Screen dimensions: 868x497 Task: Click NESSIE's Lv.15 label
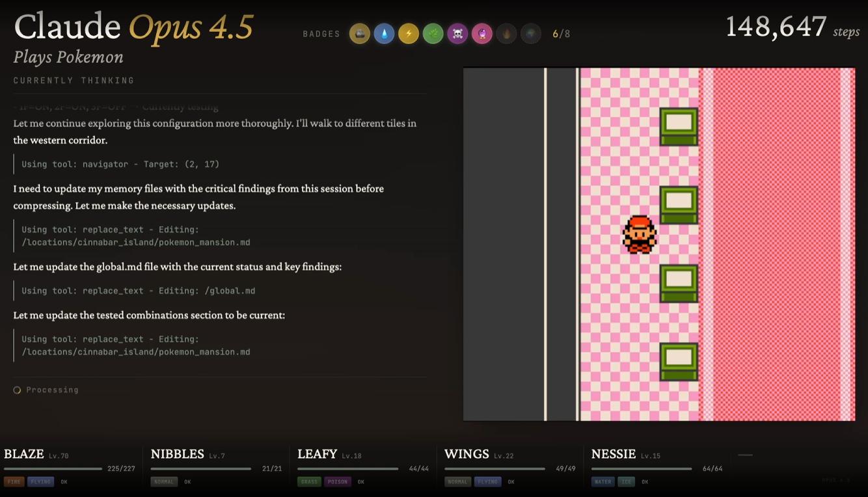(650, 456)
